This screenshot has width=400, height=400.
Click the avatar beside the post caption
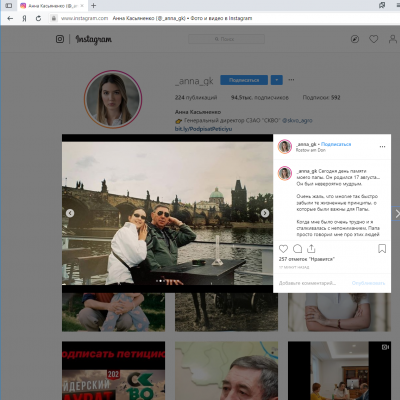(285, 173)
